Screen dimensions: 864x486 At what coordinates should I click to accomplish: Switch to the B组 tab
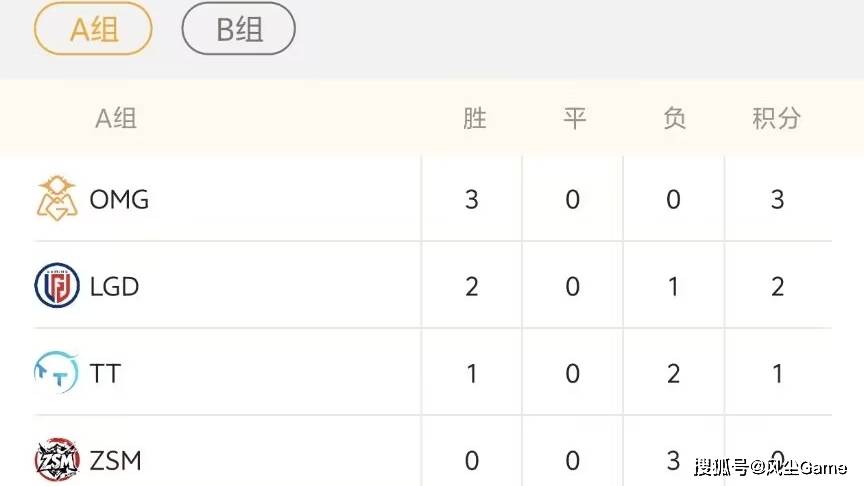click(x=239, y=29)
